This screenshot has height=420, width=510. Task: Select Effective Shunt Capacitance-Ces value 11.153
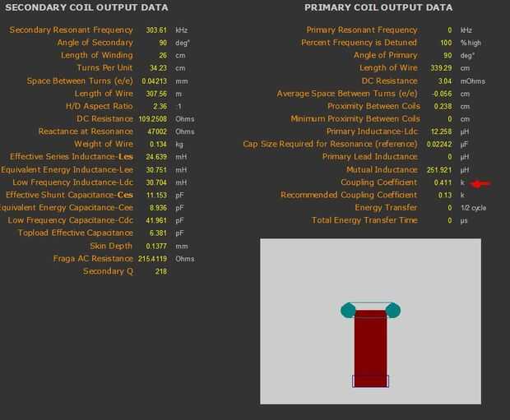point(156,195)
